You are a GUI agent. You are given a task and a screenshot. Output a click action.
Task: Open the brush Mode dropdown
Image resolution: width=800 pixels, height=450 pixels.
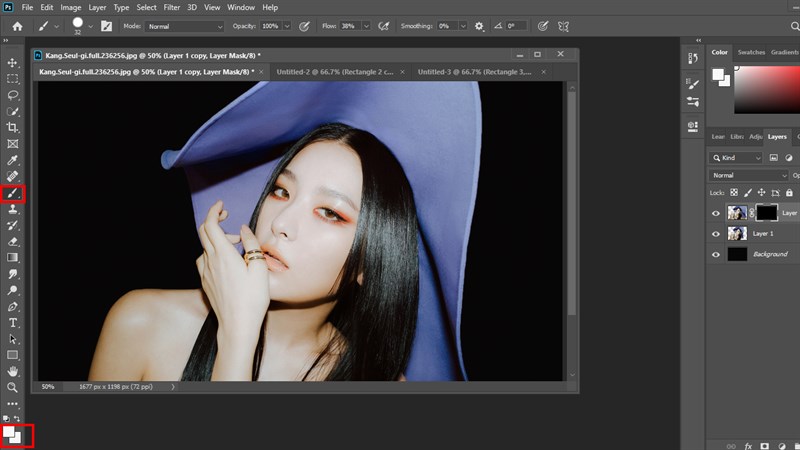[x=186, y=26]
